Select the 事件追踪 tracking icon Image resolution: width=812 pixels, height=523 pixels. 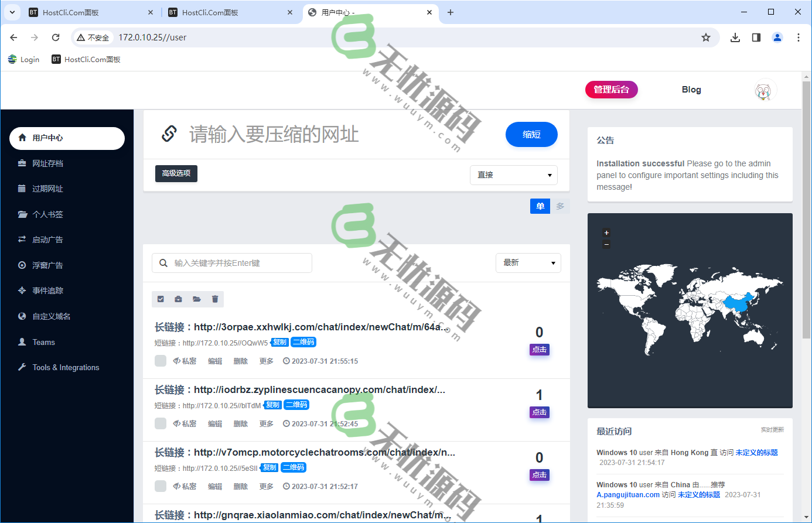22,290
